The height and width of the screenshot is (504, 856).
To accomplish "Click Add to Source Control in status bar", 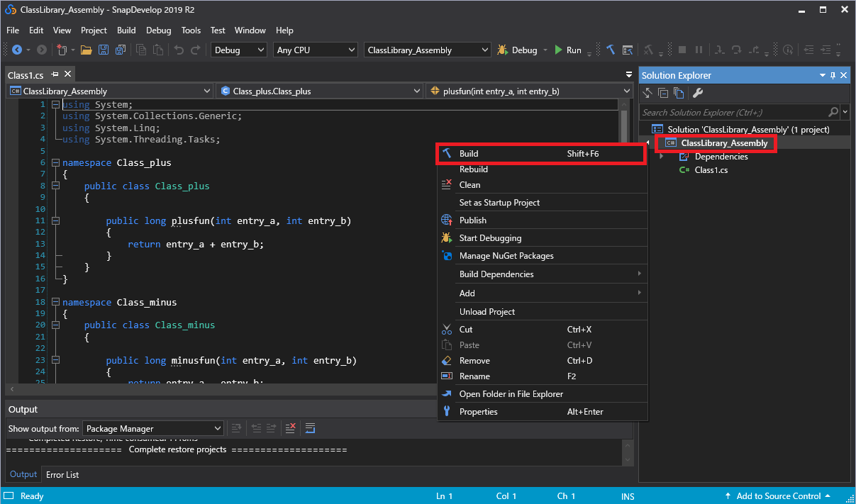I will [777, 496].
